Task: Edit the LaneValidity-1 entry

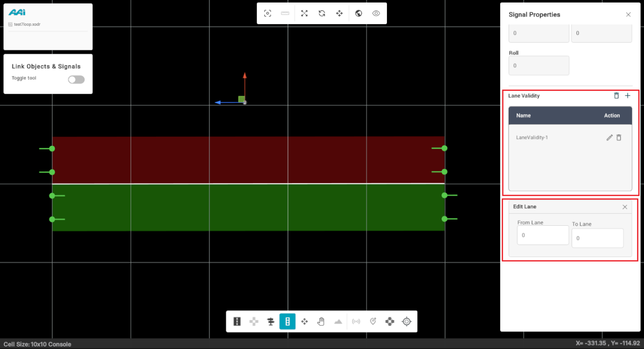Action: [609, 137]
